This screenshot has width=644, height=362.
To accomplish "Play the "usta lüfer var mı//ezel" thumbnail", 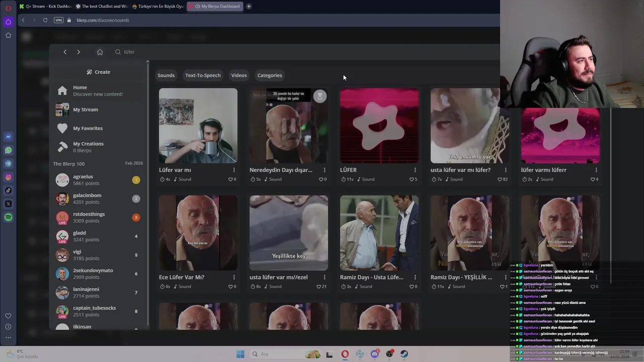I will [289, 233].
